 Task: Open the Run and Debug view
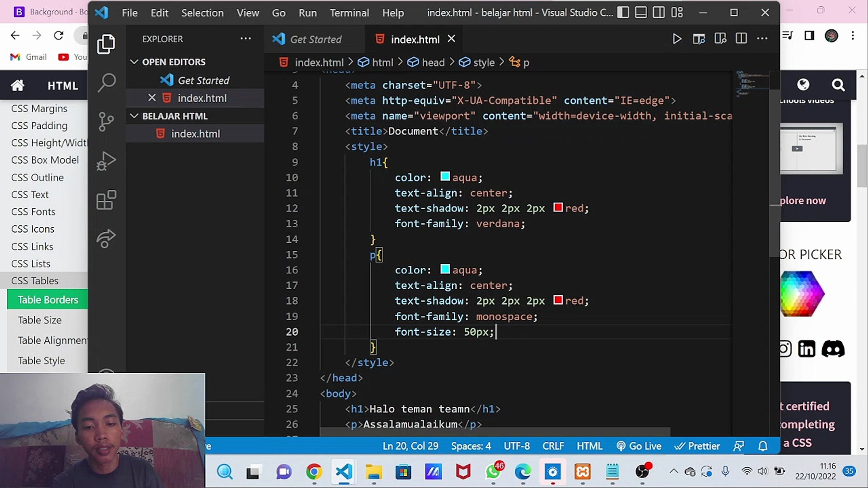(106, 161)
